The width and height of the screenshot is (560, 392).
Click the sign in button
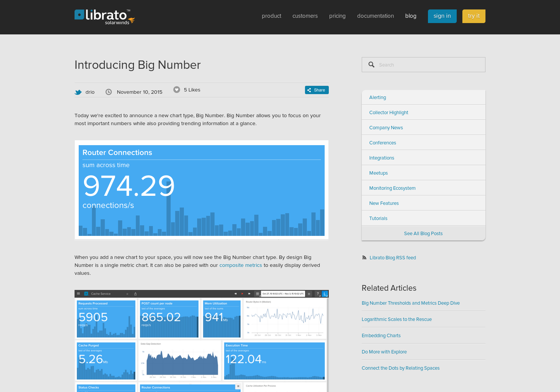[x=442, y=16]
